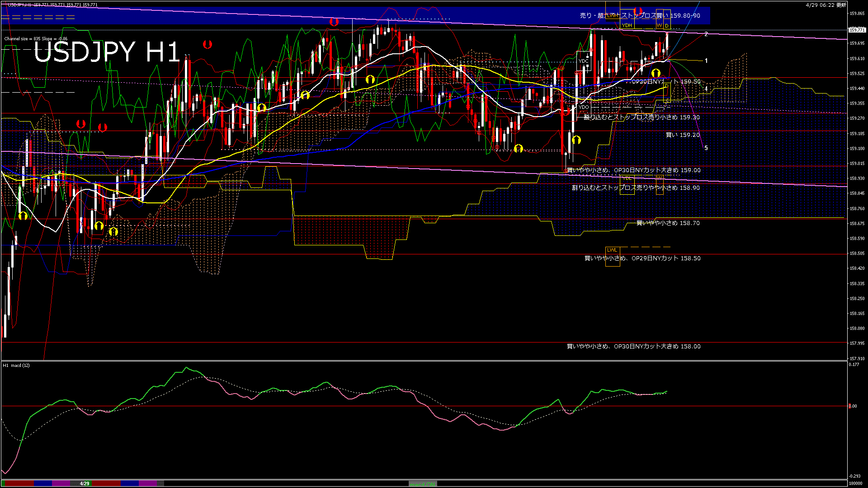This screenshot has height=488, width=868.
Task: Click the 4/29 date marker on timeline
Action: tap(85, 483)
